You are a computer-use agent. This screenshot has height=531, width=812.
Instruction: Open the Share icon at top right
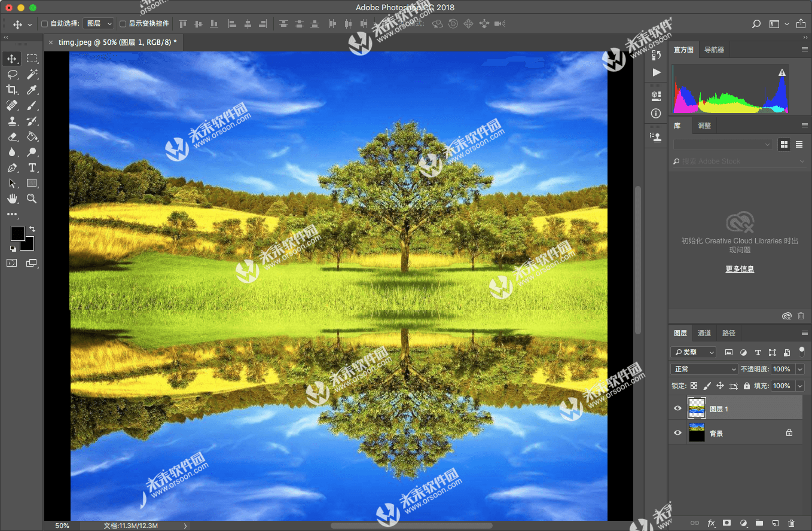click(x=801, y=24)
